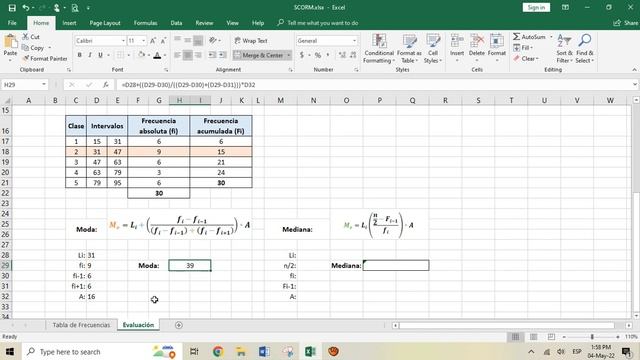Increase font size with the larger A icon
Image resolution: width=640 pixels, height=360 pixels.
153,41
